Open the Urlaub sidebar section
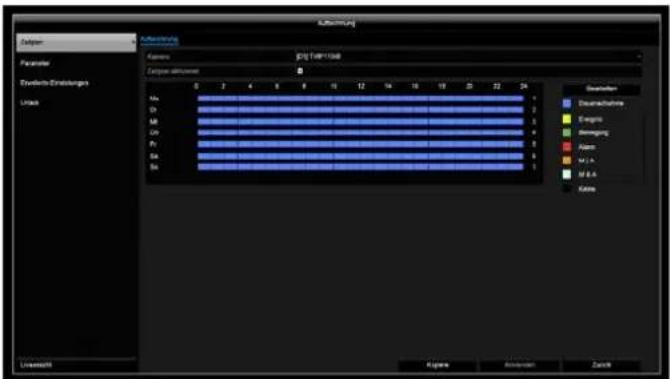Screen dimensions: 670x379 (29, 103)
